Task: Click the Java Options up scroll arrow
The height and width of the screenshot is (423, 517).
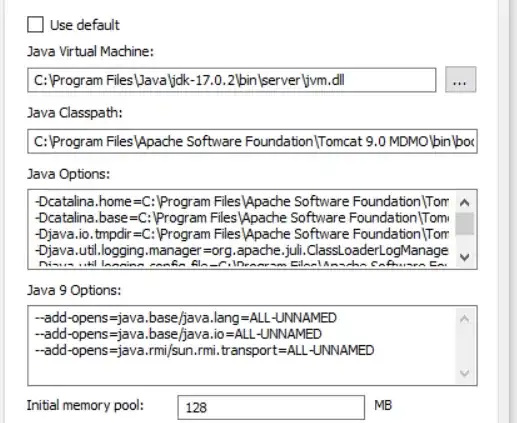Action: point(465,202)
